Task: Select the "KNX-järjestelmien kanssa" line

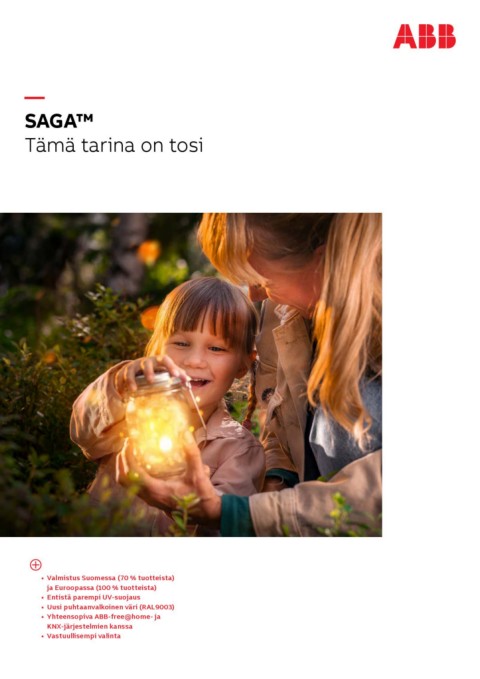Action: 90,626
